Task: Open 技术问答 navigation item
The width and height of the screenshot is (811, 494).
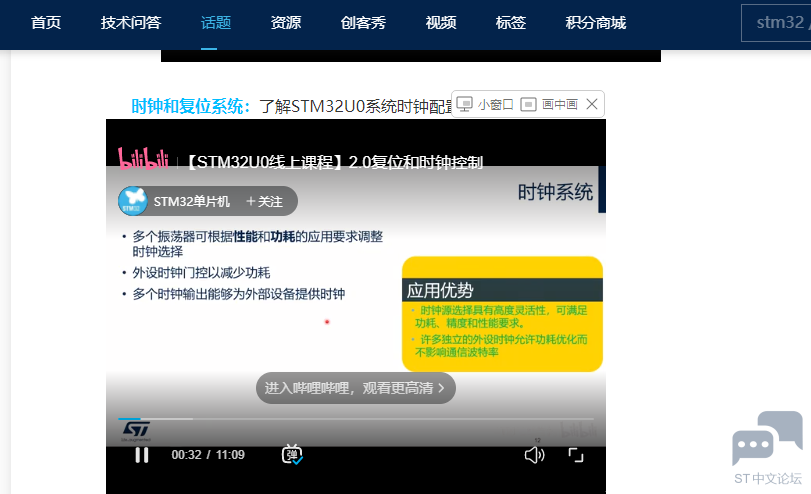Action: [x=131, y=23]
